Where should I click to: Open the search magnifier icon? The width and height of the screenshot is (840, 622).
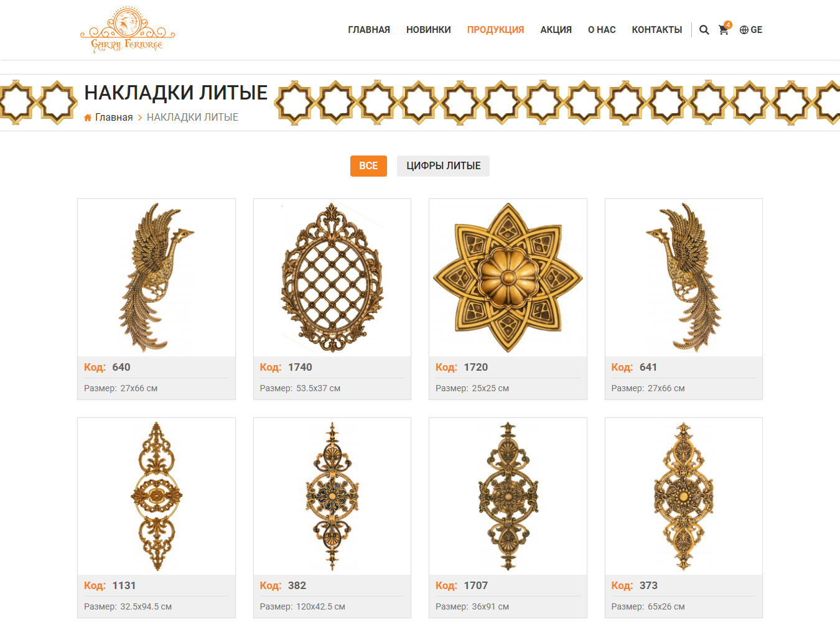click(704, 30)
